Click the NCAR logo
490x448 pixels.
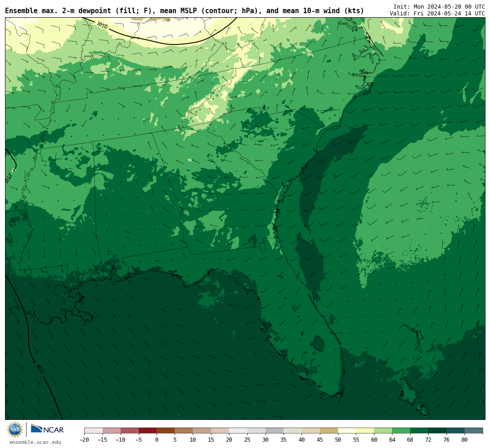[47, 429]
